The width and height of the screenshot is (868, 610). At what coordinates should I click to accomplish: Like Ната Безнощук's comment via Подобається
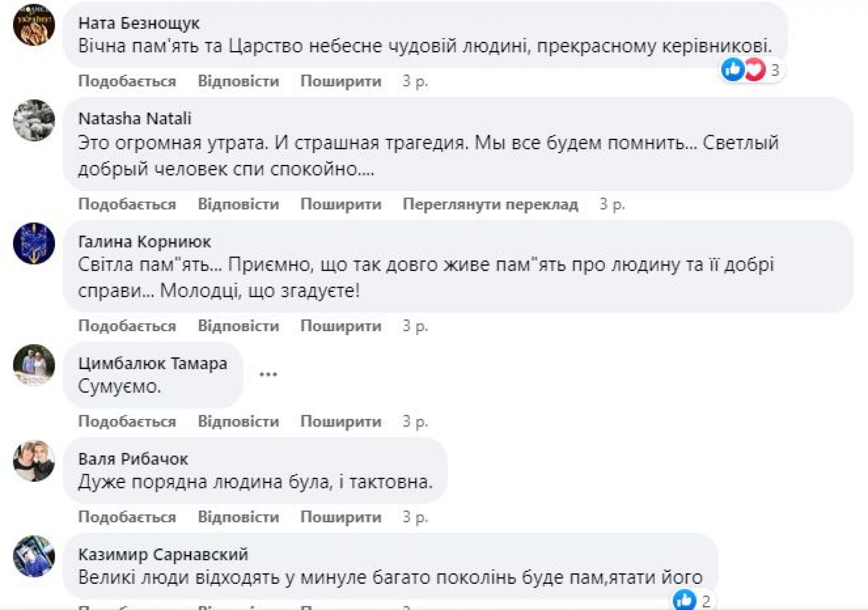pyautogui.click(x=127, y=81)
